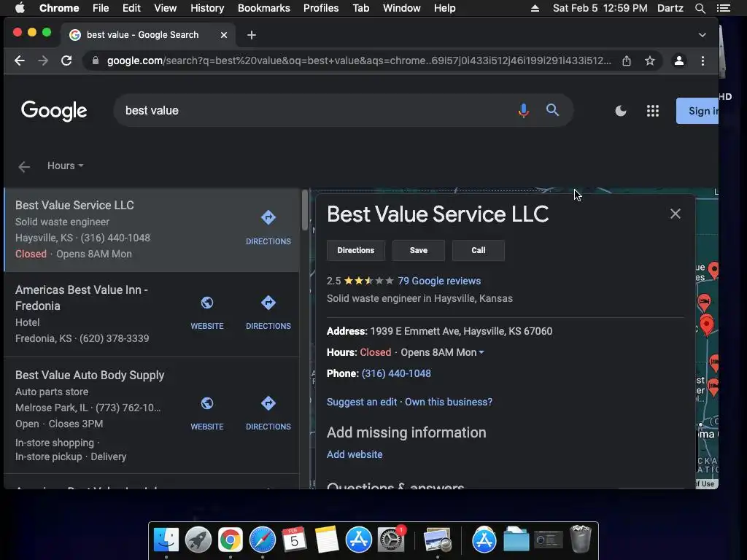Click the Save button in details panel
The height and width of the screenshot is (560, 747).
pyautogui.click(x=418, y=251)
